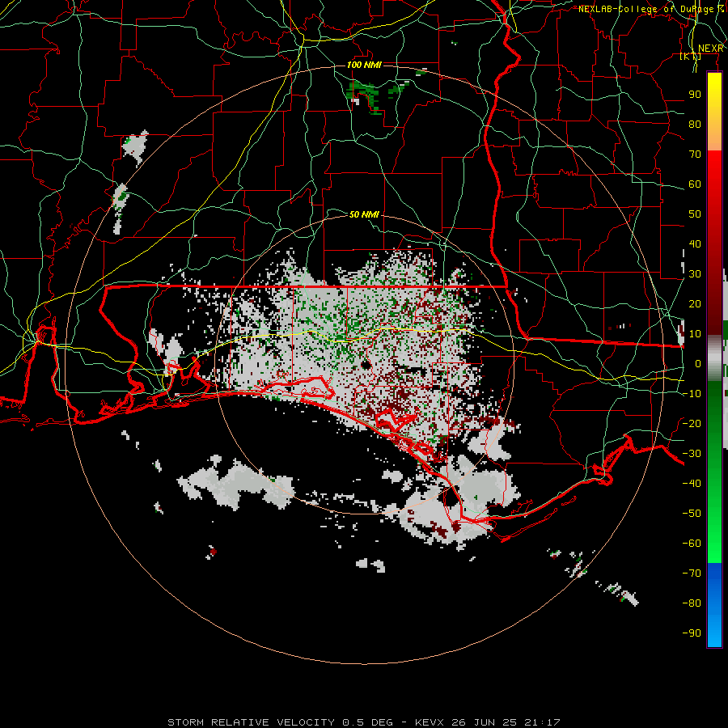Click the "KT" units label
This screenshot has height=728, width=728.
[691, 57]
